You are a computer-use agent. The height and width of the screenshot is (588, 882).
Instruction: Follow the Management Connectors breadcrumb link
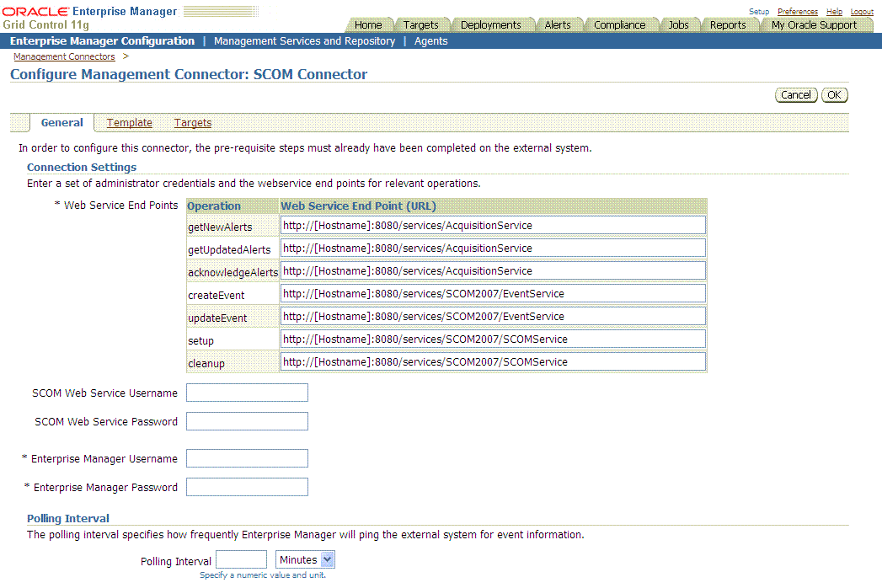pyautogui.click(x=64, y=56)
